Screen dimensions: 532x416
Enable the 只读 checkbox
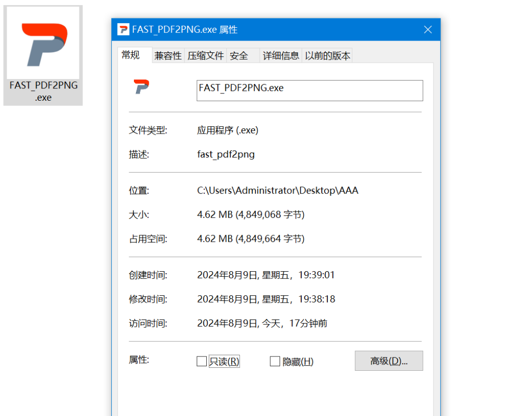202,361
